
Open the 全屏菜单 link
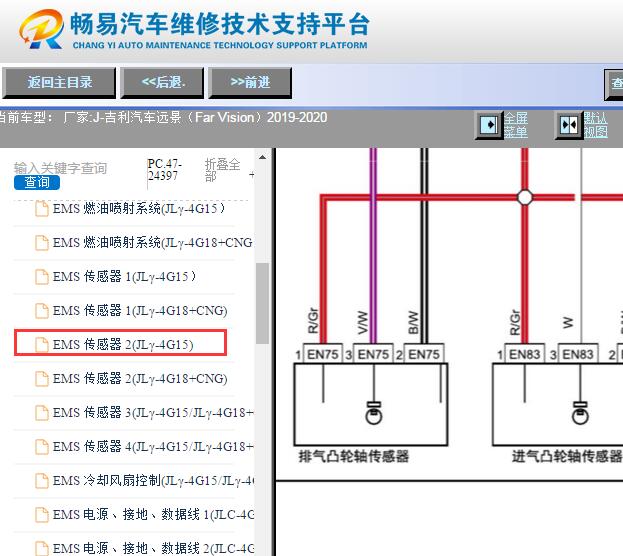pyautogui.click(x=516, y=125)
